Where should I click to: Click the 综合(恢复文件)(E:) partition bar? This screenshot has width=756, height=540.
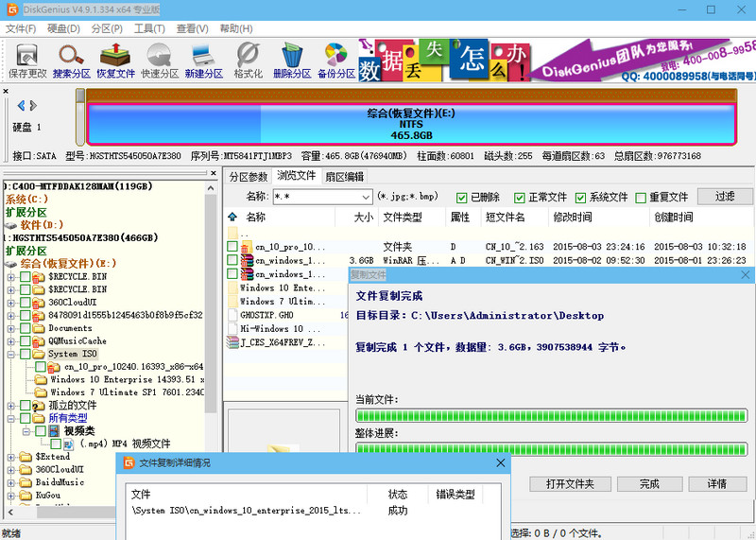tap(410, 124)
